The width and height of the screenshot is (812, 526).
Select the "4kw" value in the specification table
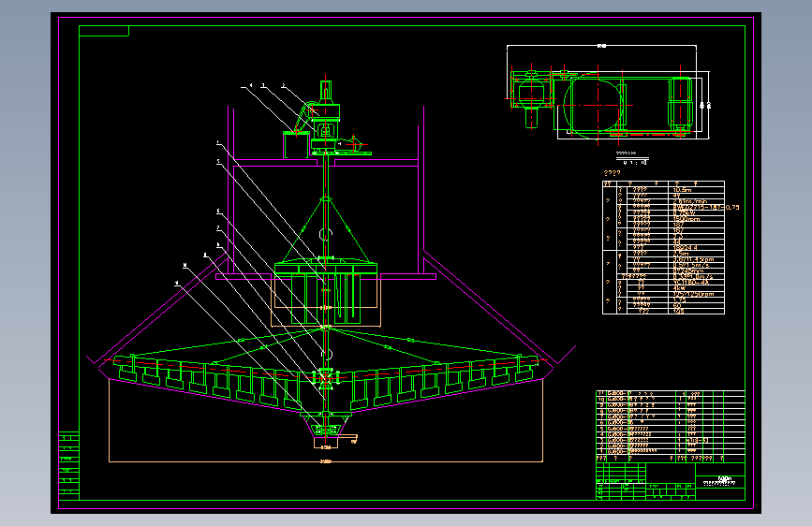coord(679,288)
